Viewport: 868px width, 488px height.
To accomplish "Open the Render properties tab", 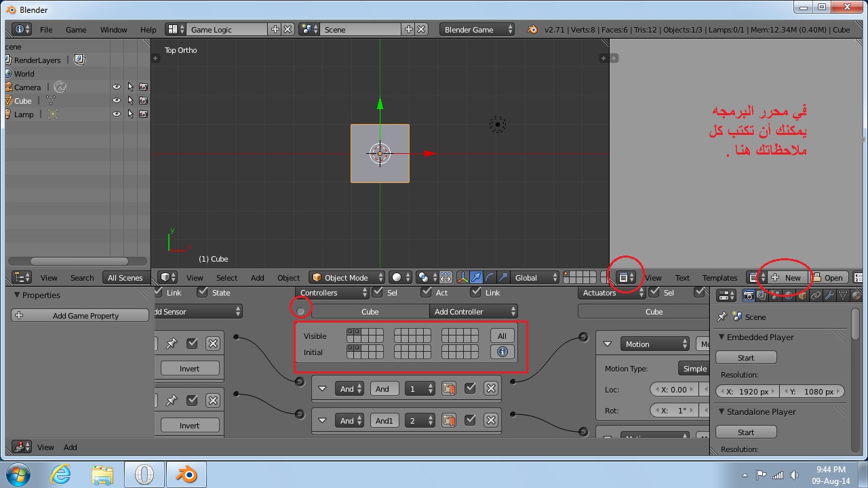I will click(749, 296).
